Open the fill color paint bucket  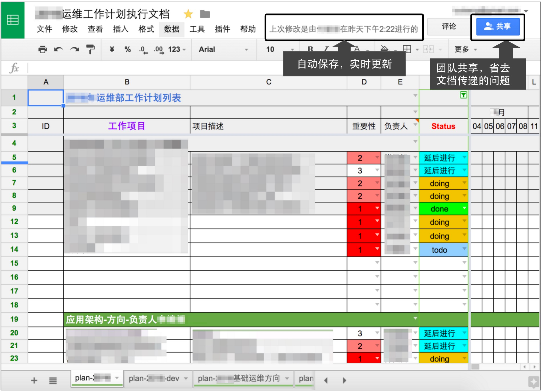tap(385, 49)
